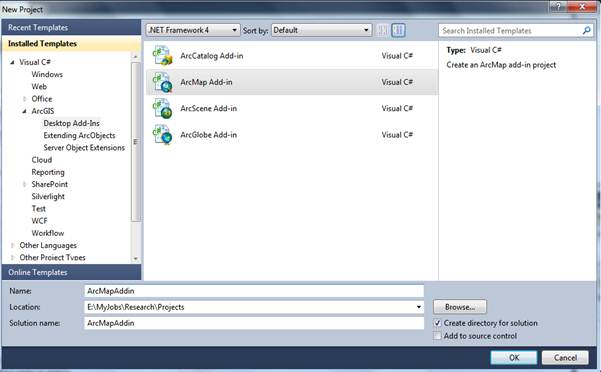The width and height of the screenshot is (601, 372).
Task: Open the Location path dropdown arrow
Action: coord(419,307)
